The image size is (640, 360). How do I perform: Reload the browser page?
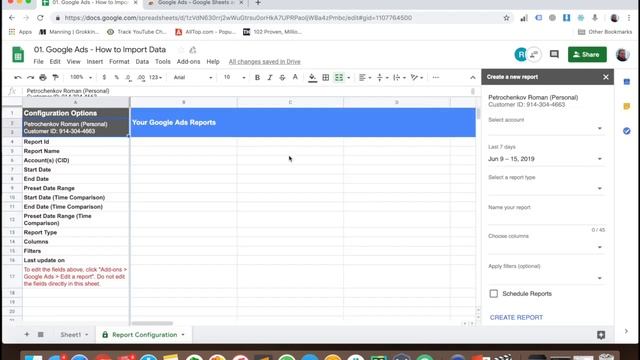[40, 18]
